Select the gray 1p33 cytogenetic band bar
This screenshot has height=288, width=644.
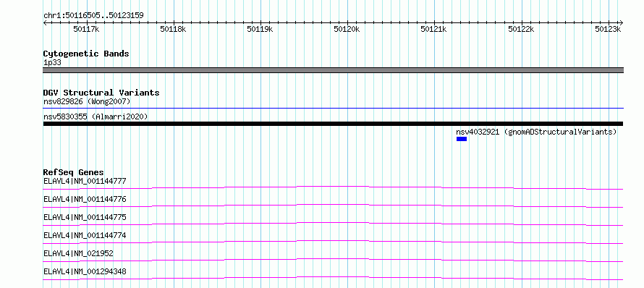click(x=333, y=70)
